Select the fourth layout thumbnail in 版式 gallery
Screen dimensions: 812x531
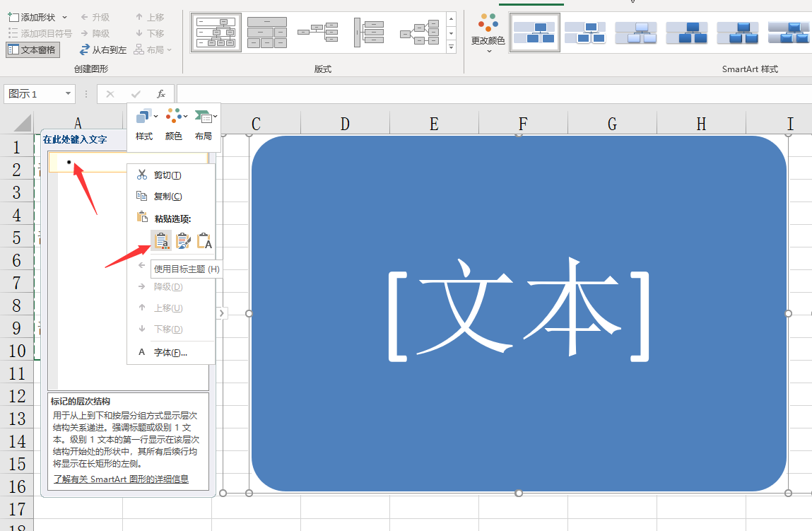(369, 33)
